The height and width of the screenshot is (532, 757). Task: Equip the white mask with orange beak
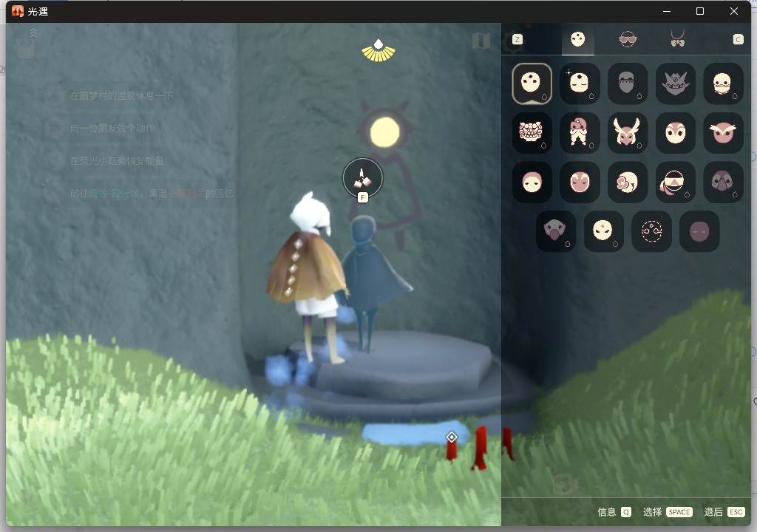tap(723, 83)
